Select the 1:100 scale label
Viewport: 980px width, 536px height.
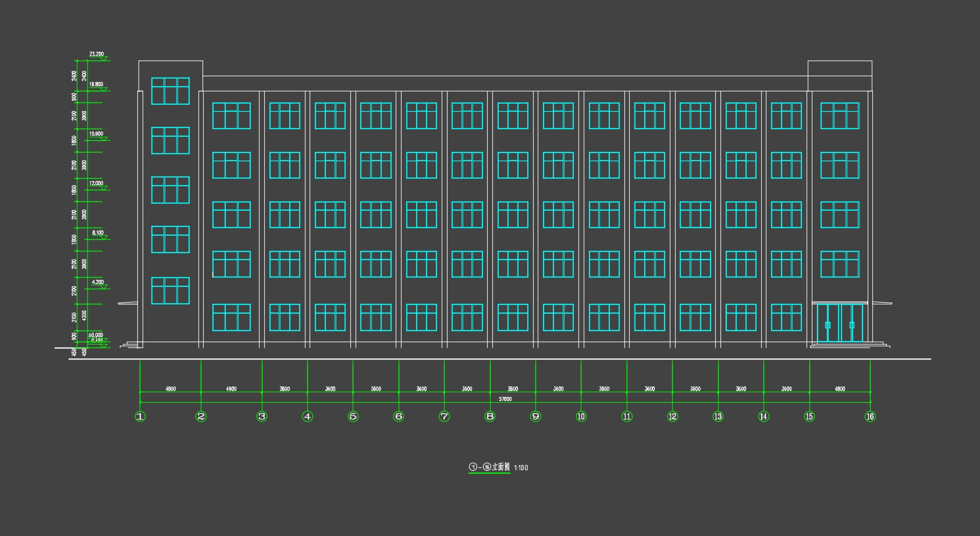tap(521, 468)
